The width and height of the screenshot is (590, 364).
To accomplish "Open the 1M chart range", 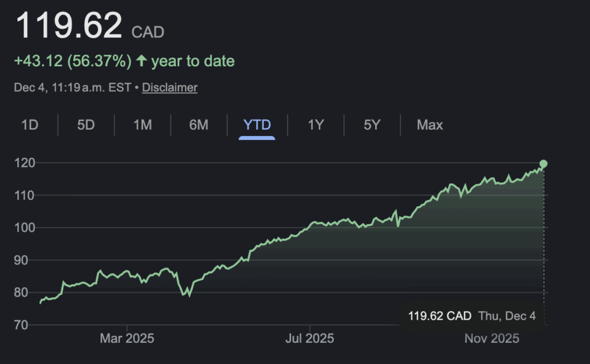I will (x=142, y=124).
